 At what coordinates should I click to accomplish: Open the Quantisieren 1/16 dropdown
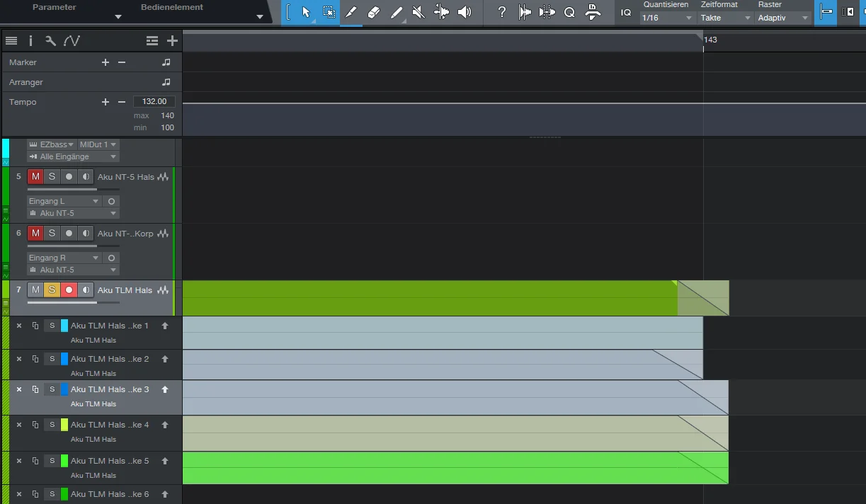point(667,18)
